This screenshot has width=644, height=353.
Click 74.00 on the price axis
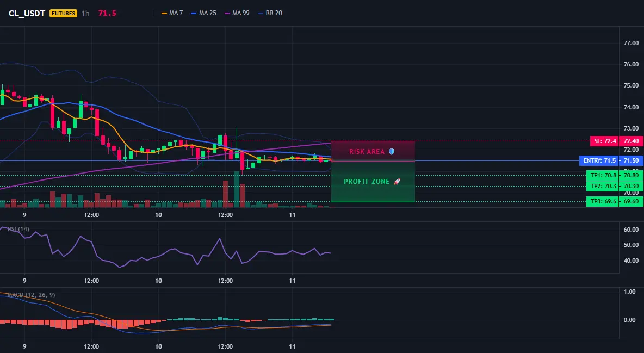coord(631,107)
